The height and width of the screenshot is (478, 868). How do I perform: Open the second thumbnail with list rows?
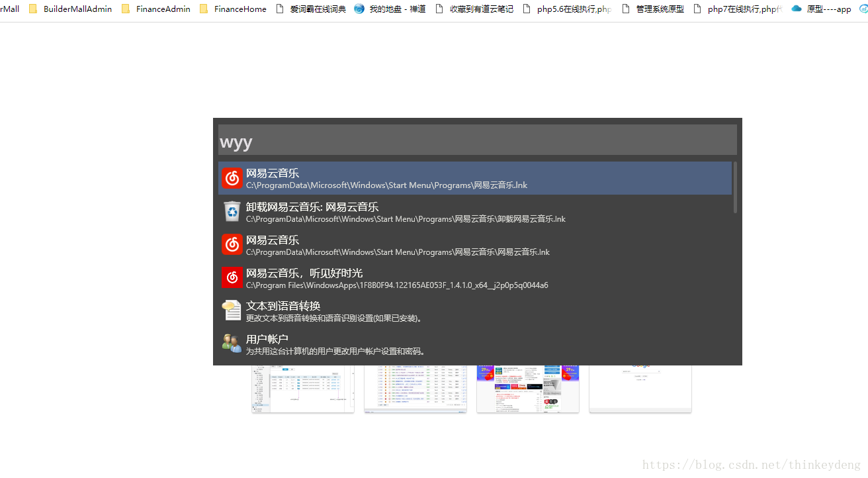point(415,389)
